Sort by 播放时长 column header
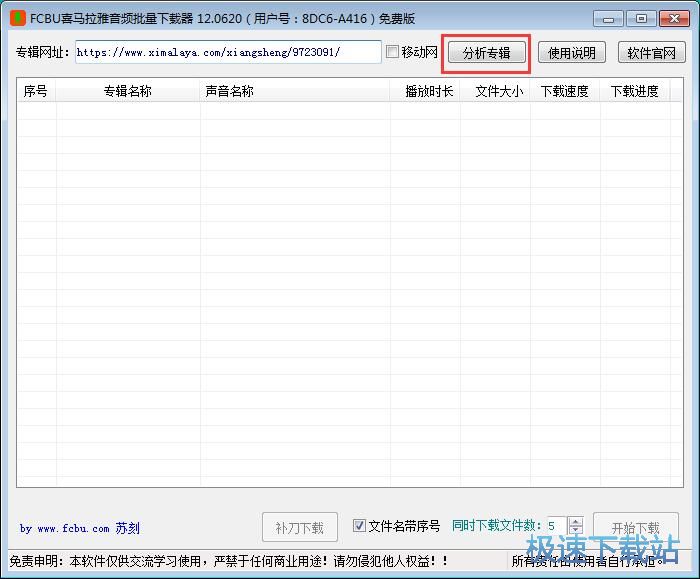Image resolution: width=700 pixels, height=579 pixels. pyautogui.click(x=425, y=91)
